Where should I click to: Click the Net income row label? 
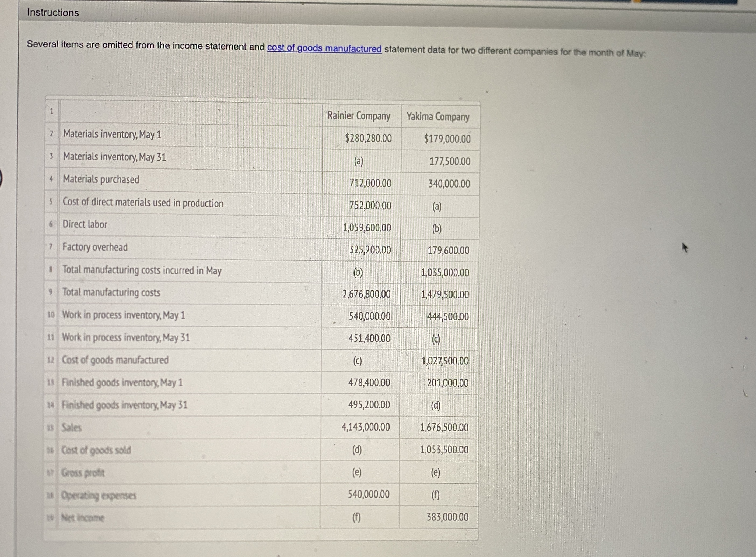(82, 517)
